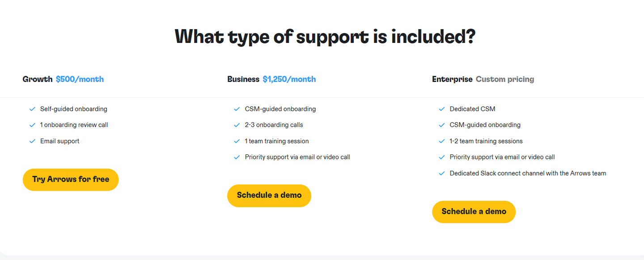The image size is (644, 260).
Task: Click checkmark next to 1 team training session
Action: click(x=237, y=141)
